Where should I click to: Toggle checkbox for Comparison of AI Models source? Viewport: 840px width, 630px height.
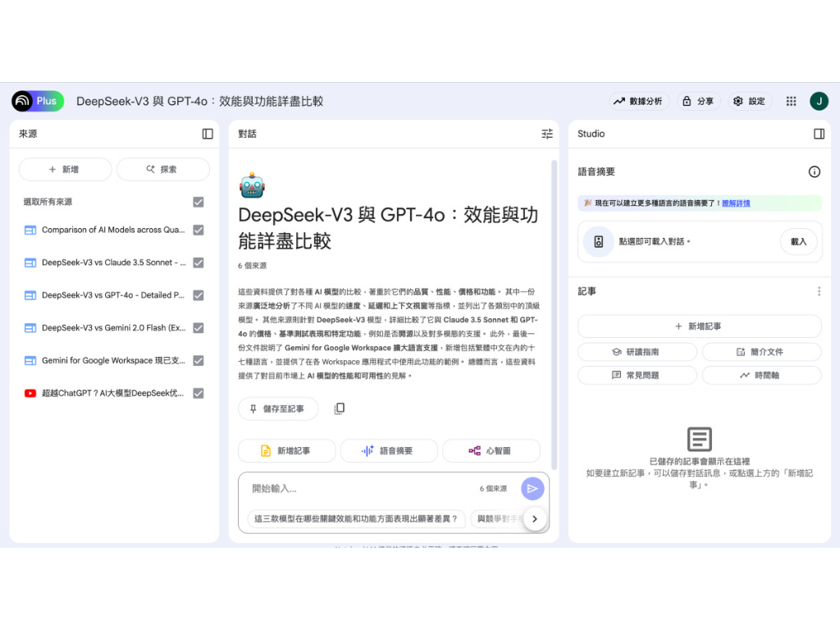coord(199,230)
